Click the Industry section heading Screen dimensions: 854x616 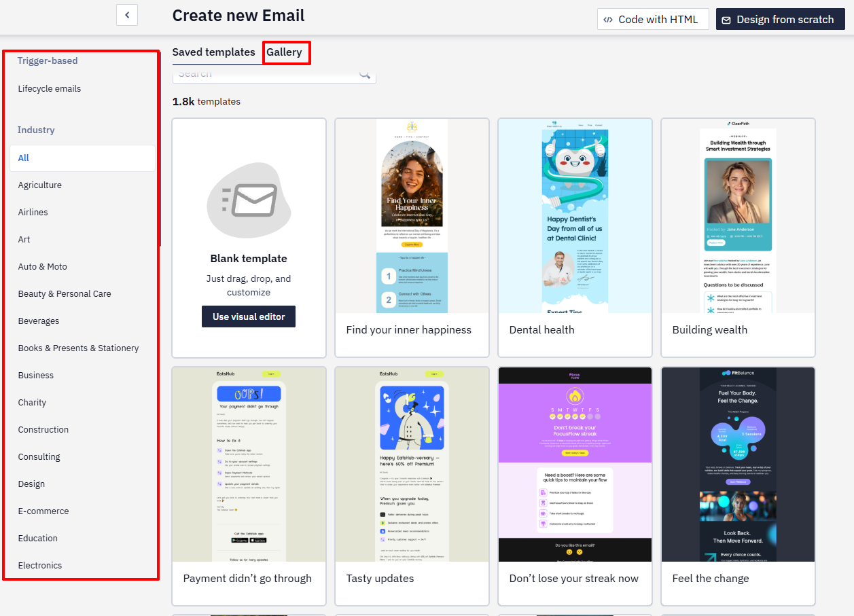tap(36, 130)
